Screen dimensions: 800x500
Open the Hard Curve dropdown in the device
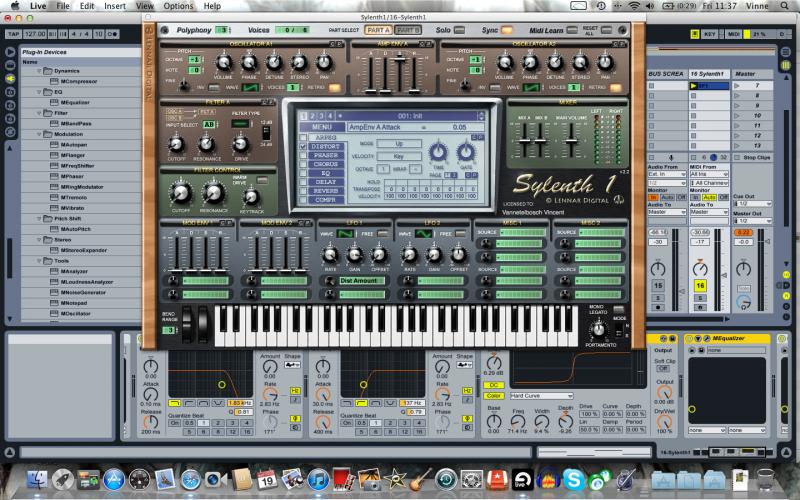pos(541,396)
